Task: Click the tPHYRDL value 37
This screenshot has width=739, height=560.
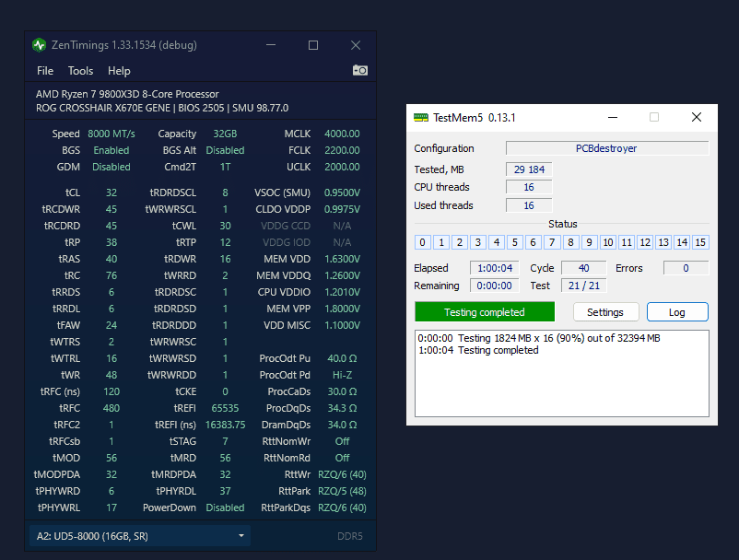Action: pos(225,491)
